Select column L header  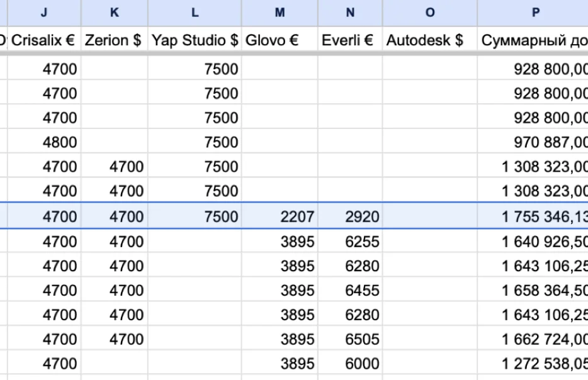[x=195, y=13]
